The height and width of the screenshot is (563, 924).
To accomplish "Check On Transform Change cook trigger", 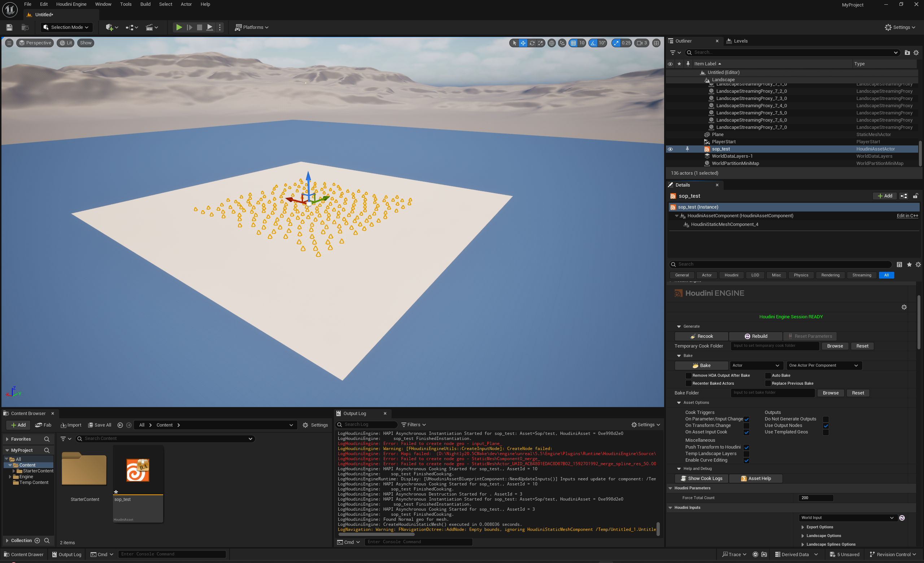I will tap(746, 426).
